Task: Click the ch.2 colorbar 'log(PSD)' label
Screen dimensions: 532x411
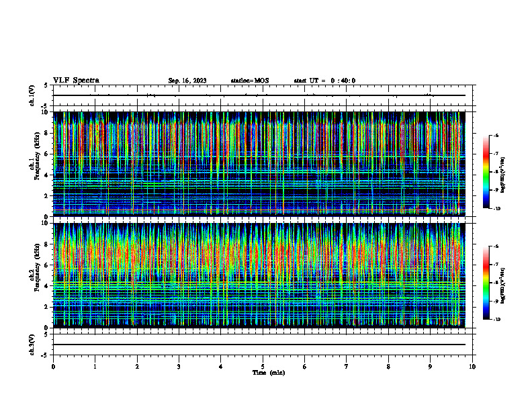Action: [x=503, y=285]
